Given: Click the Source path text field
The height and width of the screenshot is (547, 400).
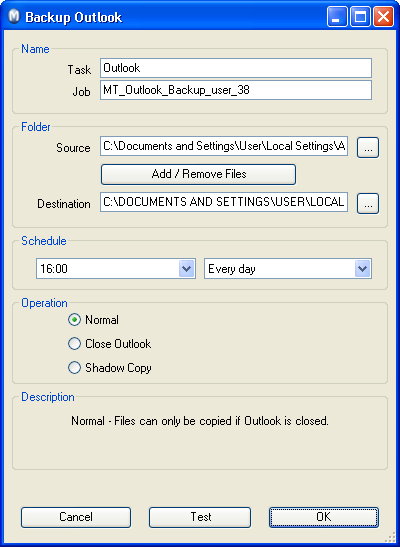Looking at the screenshot, I should click(224, 146).
